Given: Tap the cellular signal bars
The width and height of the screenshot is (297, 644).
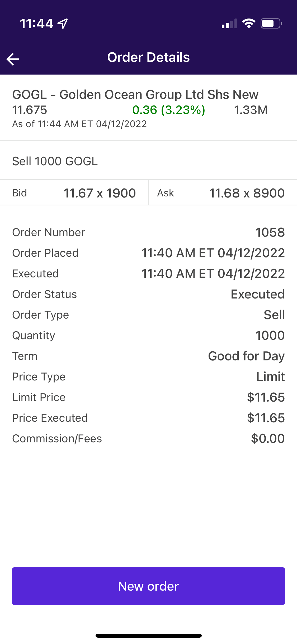Looking at the screenshot, I should 229,24.
